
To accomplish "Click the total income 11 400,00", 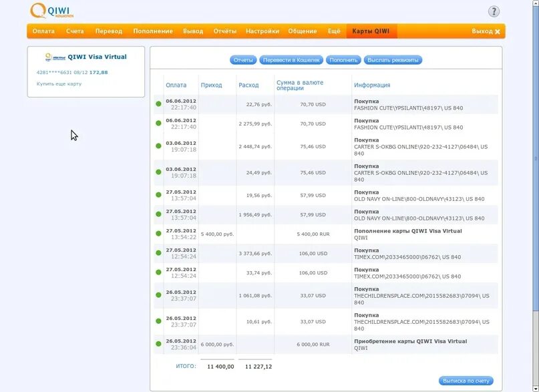I will [220, 367].
